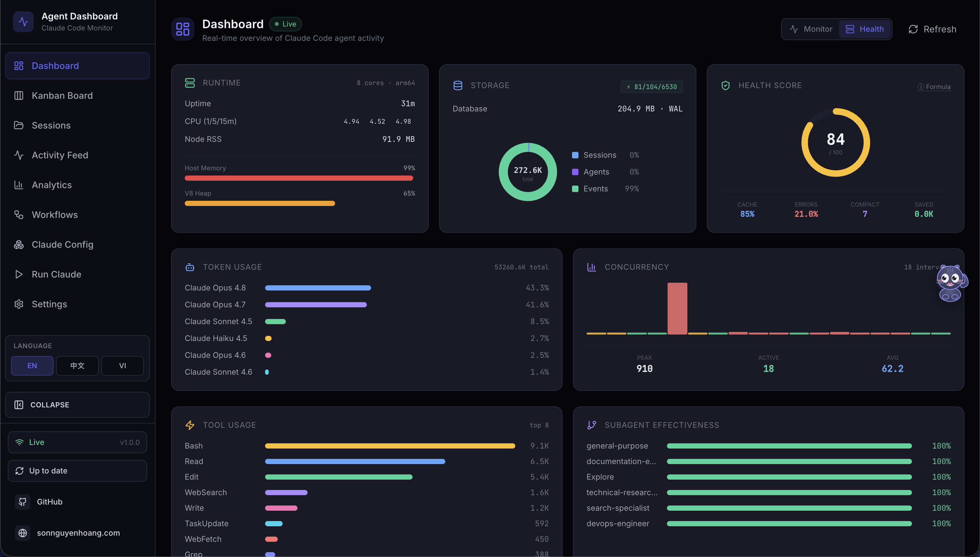Open the Analytics page
The width and height of the screenshot is (980, 557).
pyautogui.click(x=77, y=185)
